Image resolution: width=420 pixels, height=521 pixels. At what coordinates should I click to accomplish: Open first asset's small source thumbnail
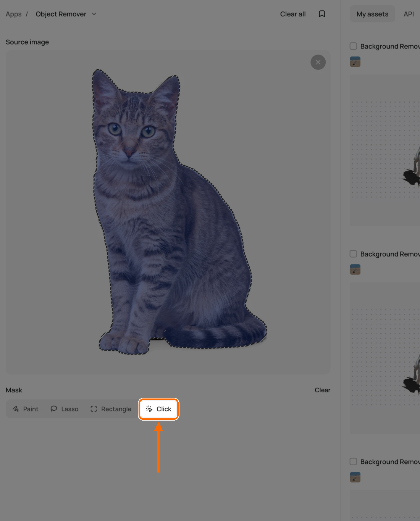355,62
